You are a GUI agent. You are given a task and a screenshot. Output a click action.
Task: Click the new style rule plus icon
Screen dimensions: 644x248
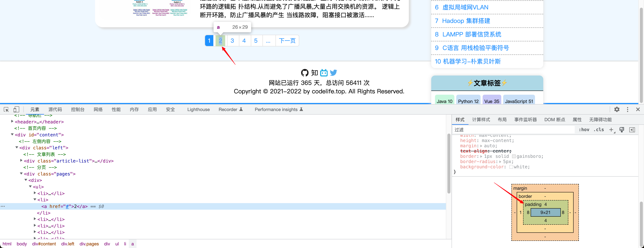[611, 130]
